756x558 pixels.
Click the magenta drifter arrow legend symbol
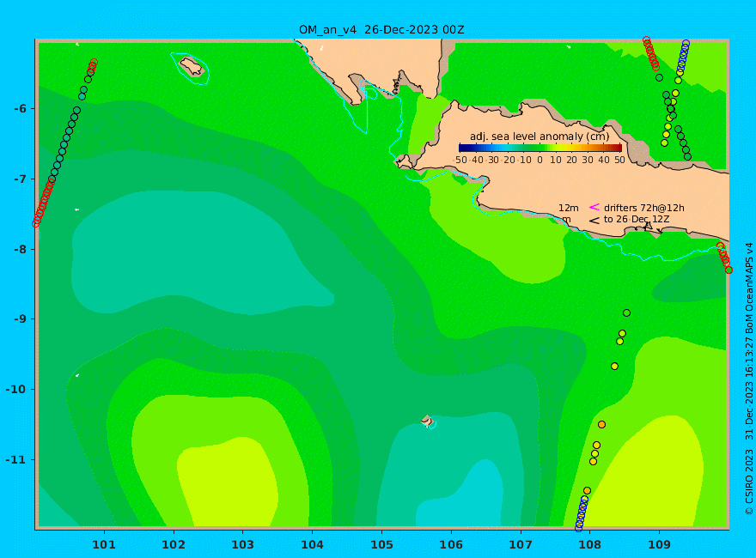(x=594, y=207)
